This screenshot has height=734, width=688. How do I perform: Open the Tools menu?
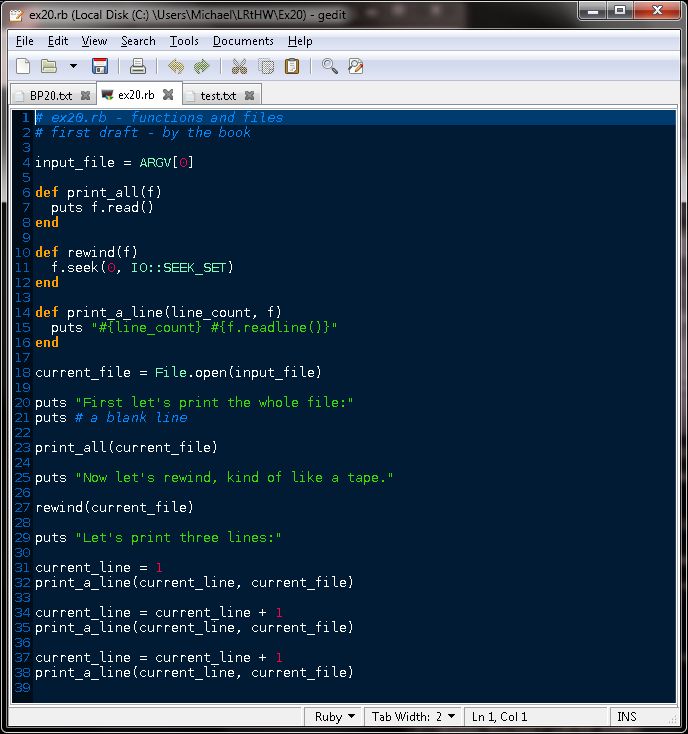pyautogui.click(x=184, y=41)
